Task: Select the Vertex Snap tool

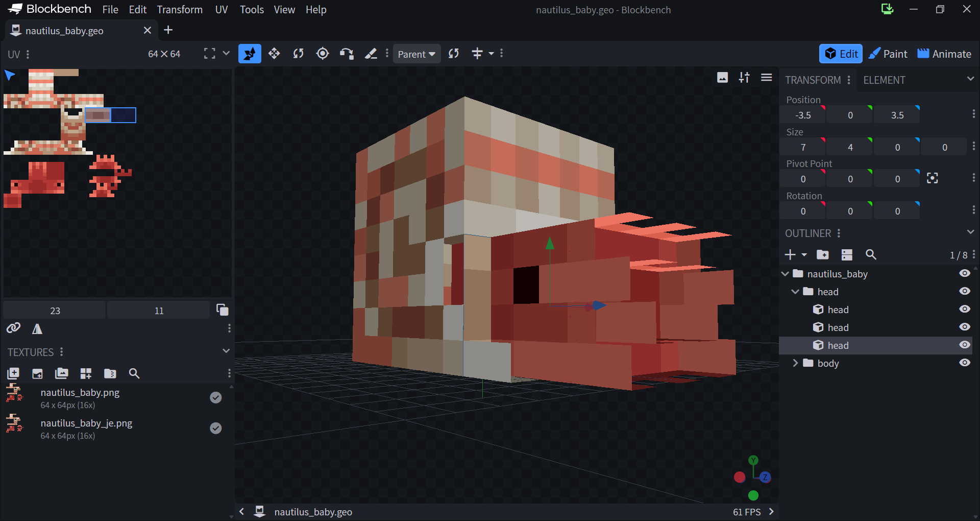Action: point(347,54)
